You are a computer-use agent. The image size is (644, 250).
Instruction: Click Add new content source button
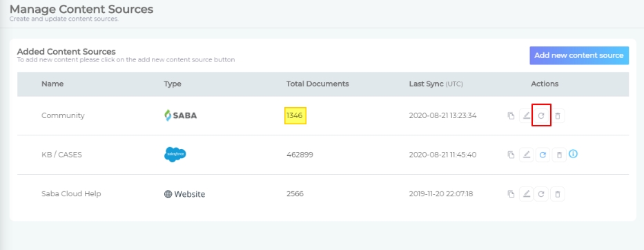coord(579,55)
